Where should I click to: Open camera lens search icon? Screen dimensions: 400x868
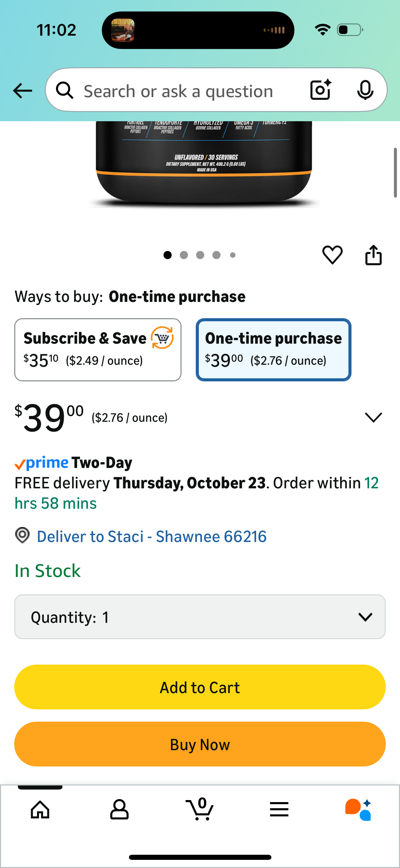click(x=320, y=90)
